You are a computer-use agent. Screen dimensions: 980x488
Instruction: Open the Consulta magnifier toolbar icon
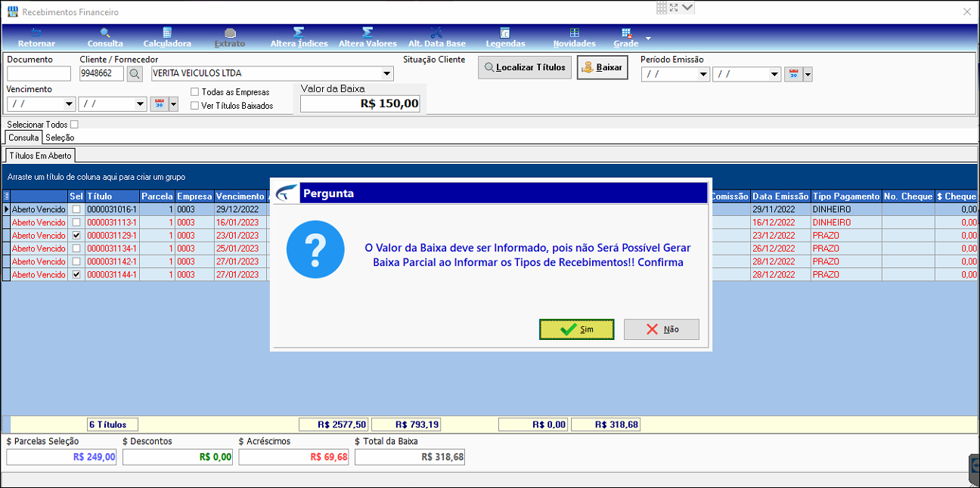coord(105,33)
